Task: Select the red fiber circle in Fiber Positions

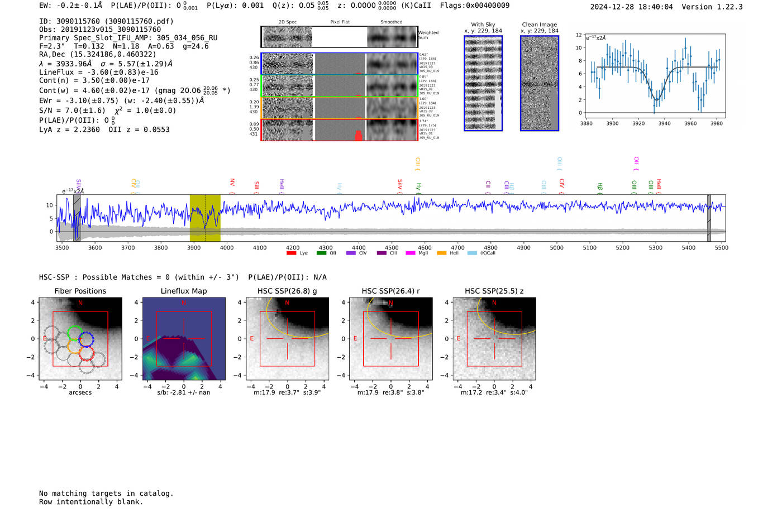Action: 85,353
